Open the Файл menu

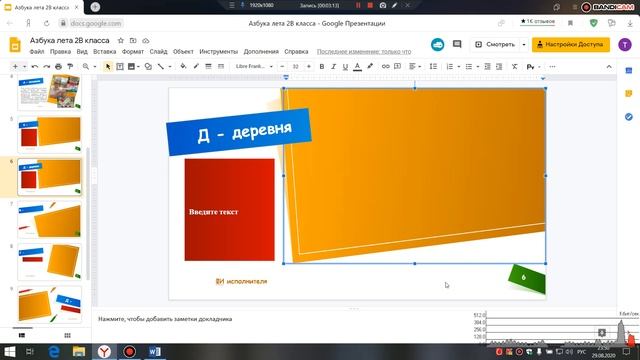coord(37,52)
